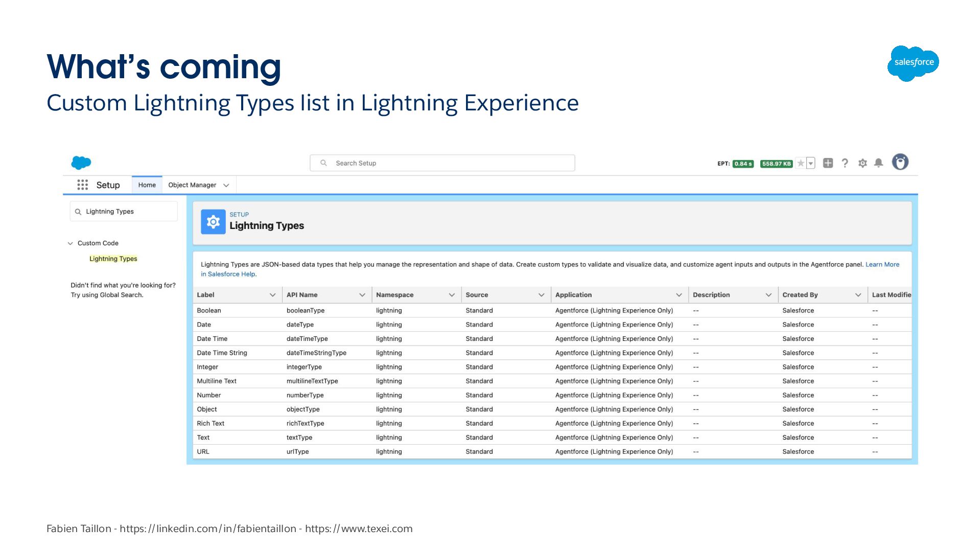
Task: Click the dateTimeStringType cell
Action: click(x=316, y=353)
